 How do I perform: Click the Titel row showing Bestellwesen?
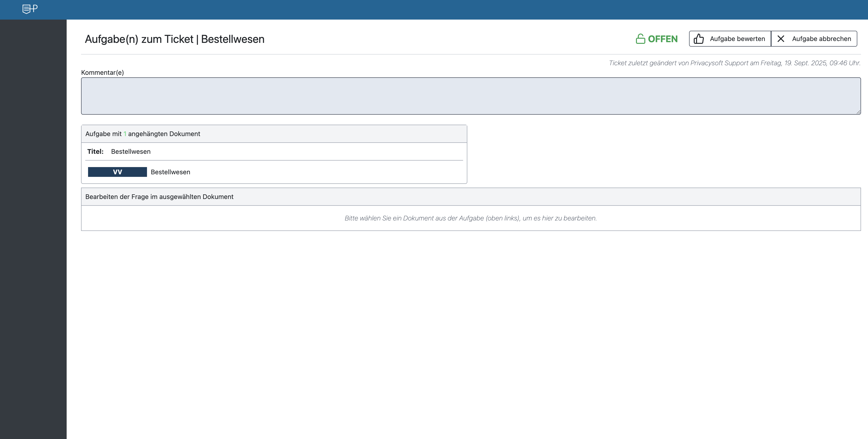tap(131, 152)
